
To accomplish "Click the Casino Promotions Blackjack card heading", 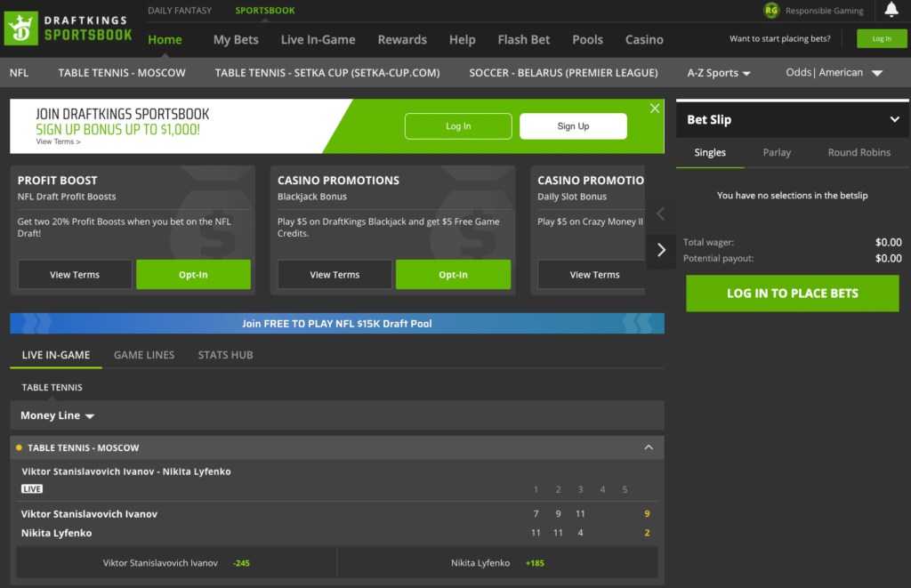I will coord(338,181).
